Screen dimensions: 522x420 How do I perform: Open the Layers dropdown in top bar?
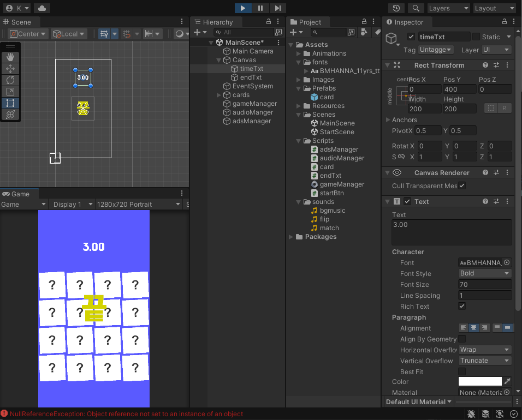(448, 8)
